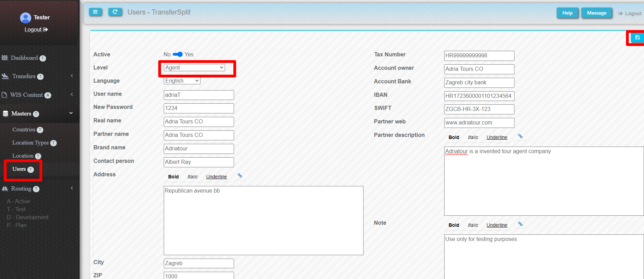644x279 pixels.
Task: Click the Dashboard grid icon
Action: (5, 58)
